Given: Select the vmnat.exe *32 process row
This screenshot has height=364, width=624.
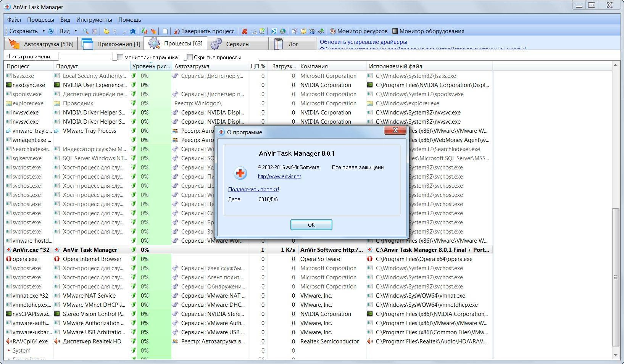Looking at the screenshot, I should [x=248, y=296].
